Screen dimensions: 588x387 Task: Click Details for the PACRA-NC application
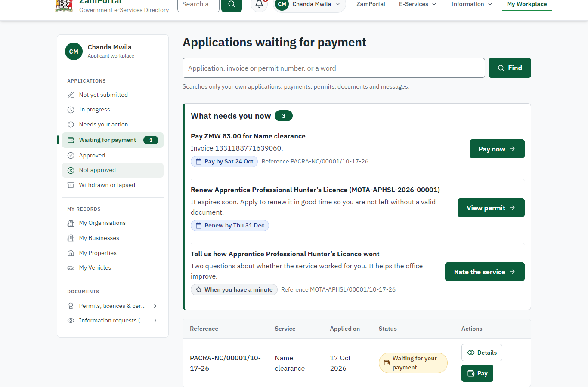point(482,353)
